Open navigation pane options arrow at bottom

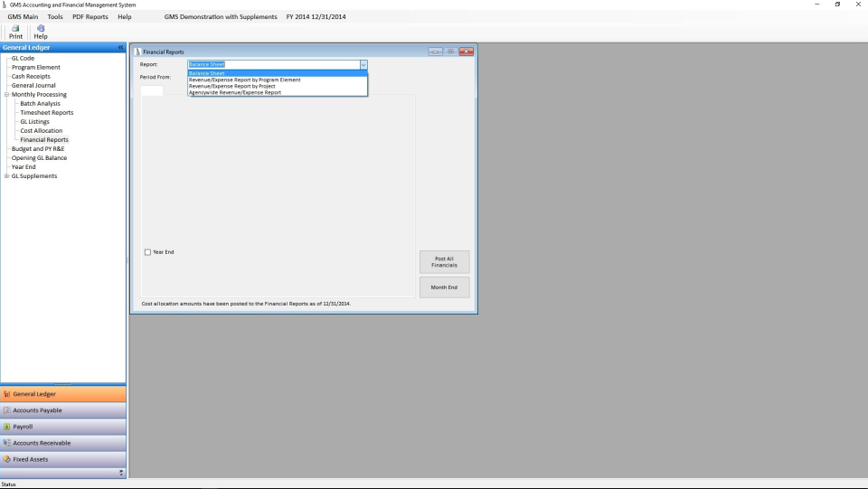click(120, 473)
